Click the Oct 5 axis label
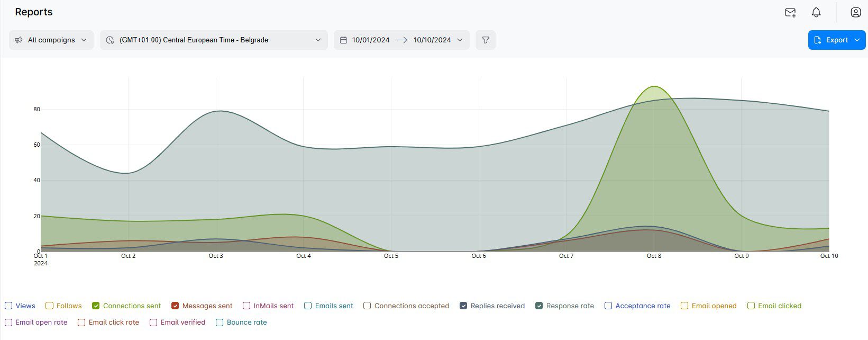This screenshot has height=340, width=868. pos(391,256)
